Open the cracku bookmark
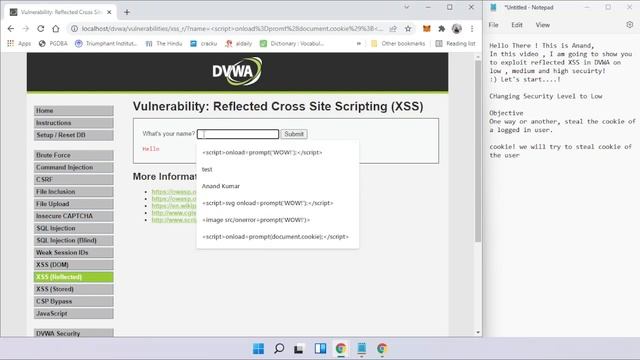Viewport: 640px width, 360px height. [x=204, y=43]
